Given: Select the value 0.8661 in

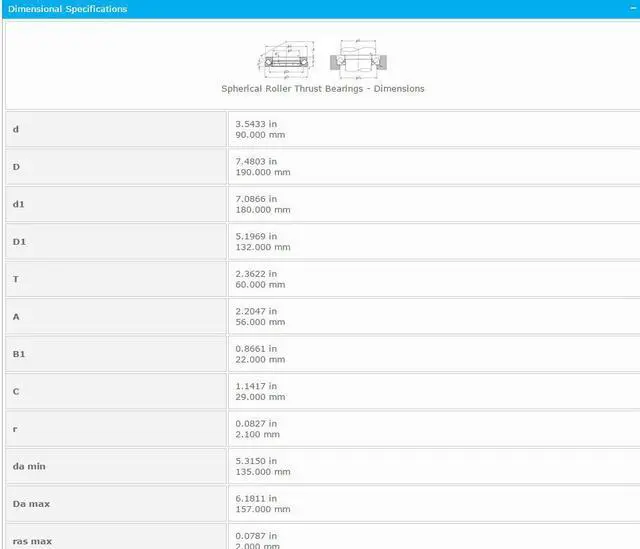Looking at the screenshot, I should click(x=256, y=349).
